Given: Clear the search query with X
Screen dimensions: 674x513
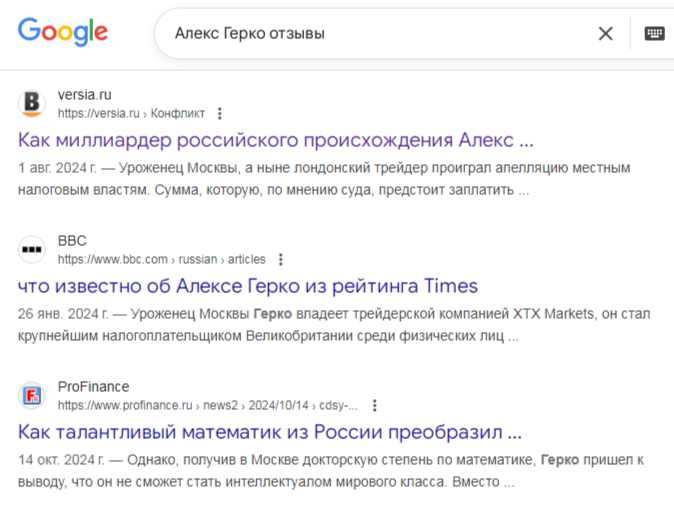Looking at the screenshot, I should (x=605, y=34).
